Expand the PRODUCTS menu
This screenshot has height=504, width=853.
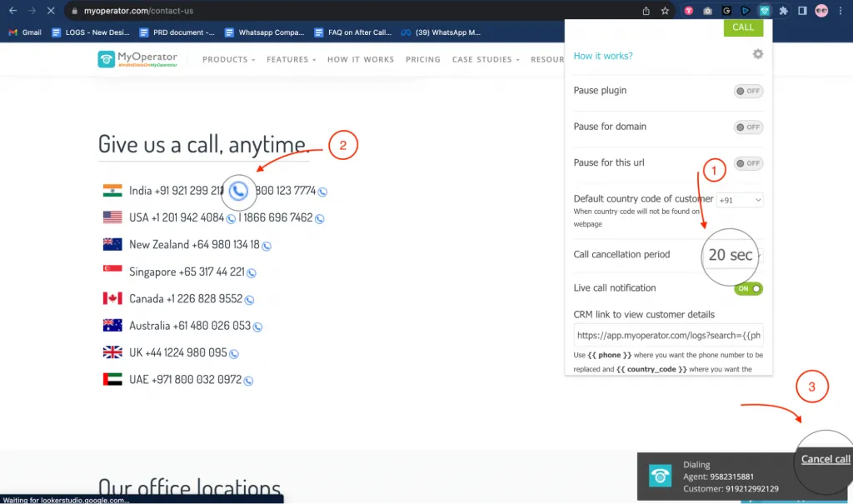coord(228,59)
